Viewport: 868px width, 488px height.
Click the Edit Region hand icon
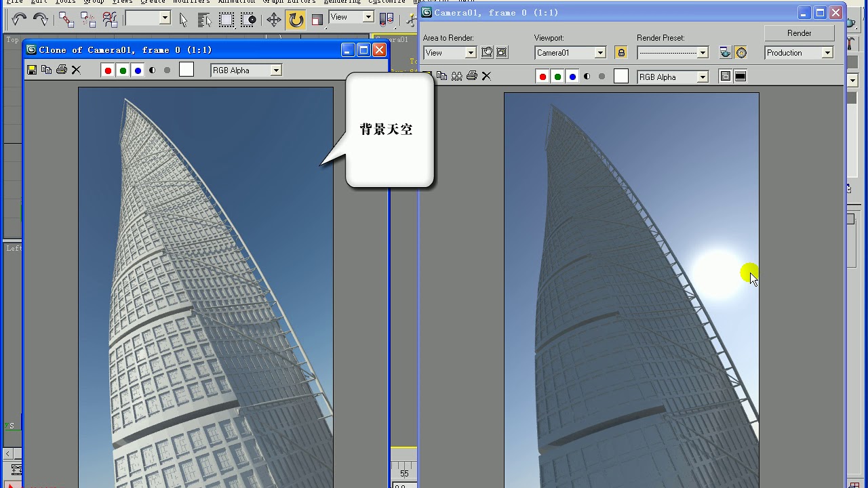487,52
